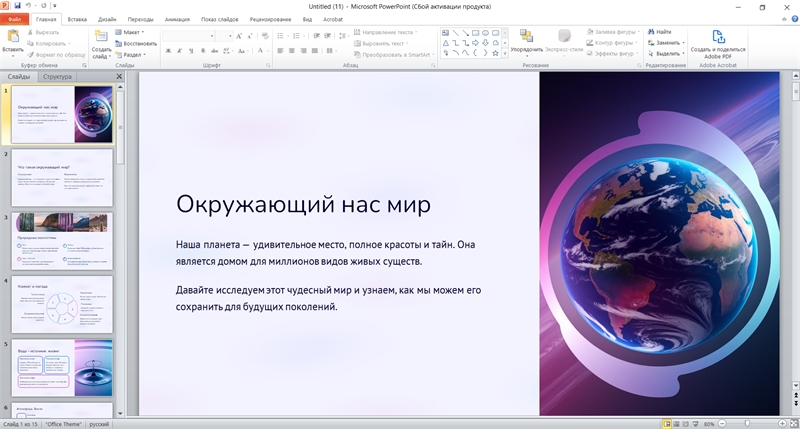Select slide 3 thumbnail Природные экосистемы
This screenshot has height=429, width=800.
click(x=62, y=241)
